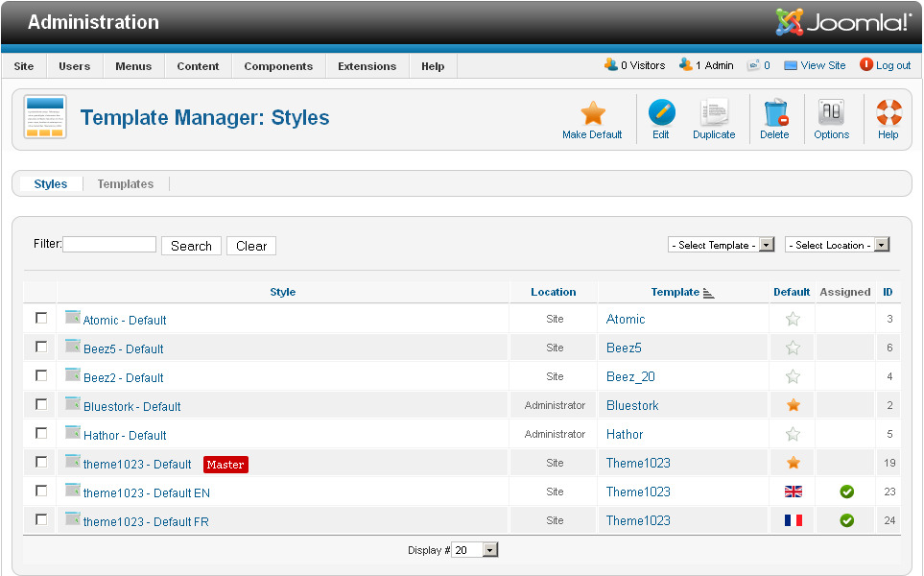Click orange default star for theme1023 Master
This screenshot has width=924, height=576.
coord(794,463)
